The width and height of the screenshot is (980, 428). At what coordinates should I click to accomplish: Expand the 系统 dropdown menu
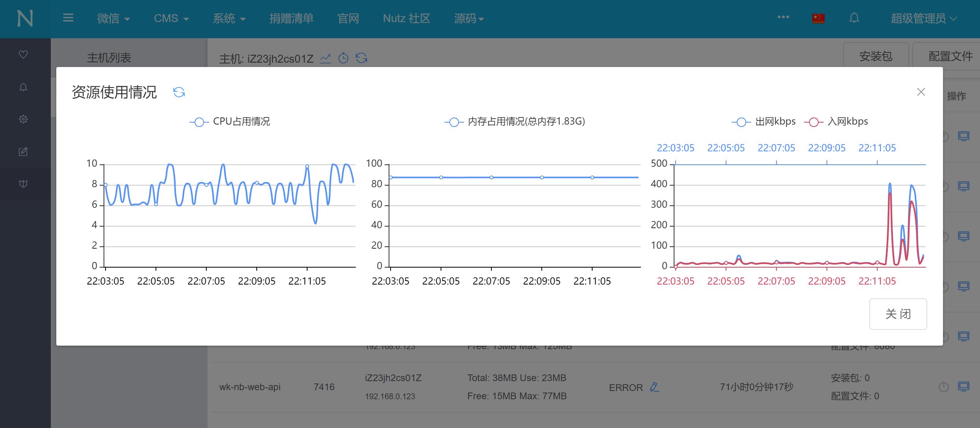[x=229, y=19]
